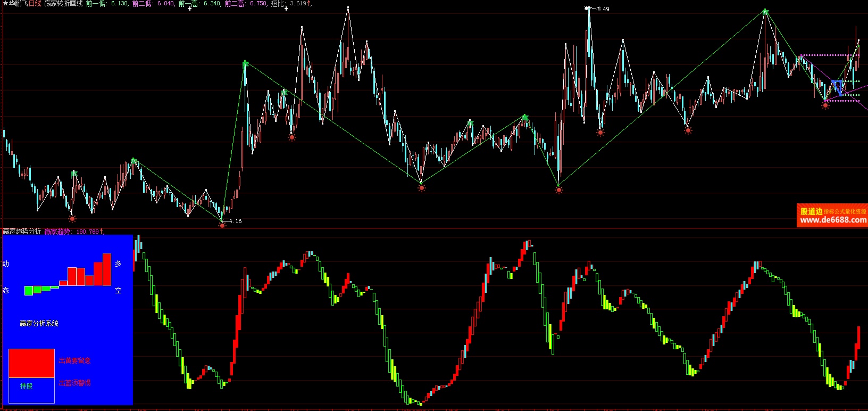Viewport: 868px width, 411px height.
Task: Click the 前一低 6.130 value label
Action: click(x=107, y=4)
